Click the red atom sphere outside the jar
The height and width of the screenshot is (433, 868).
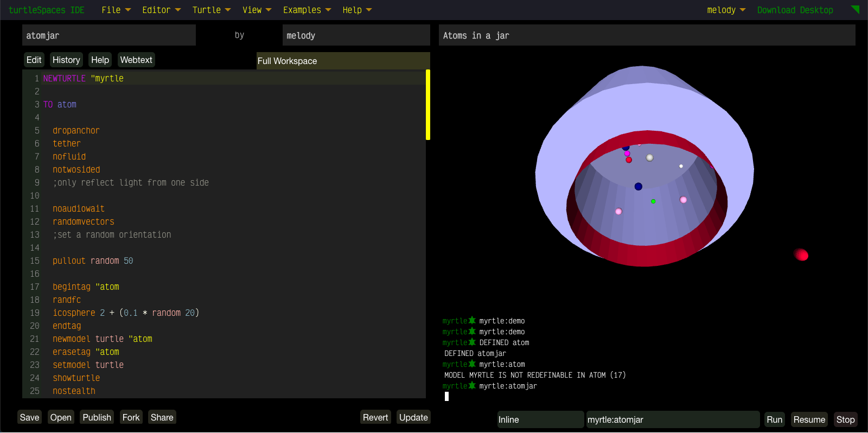pos(801,254)
